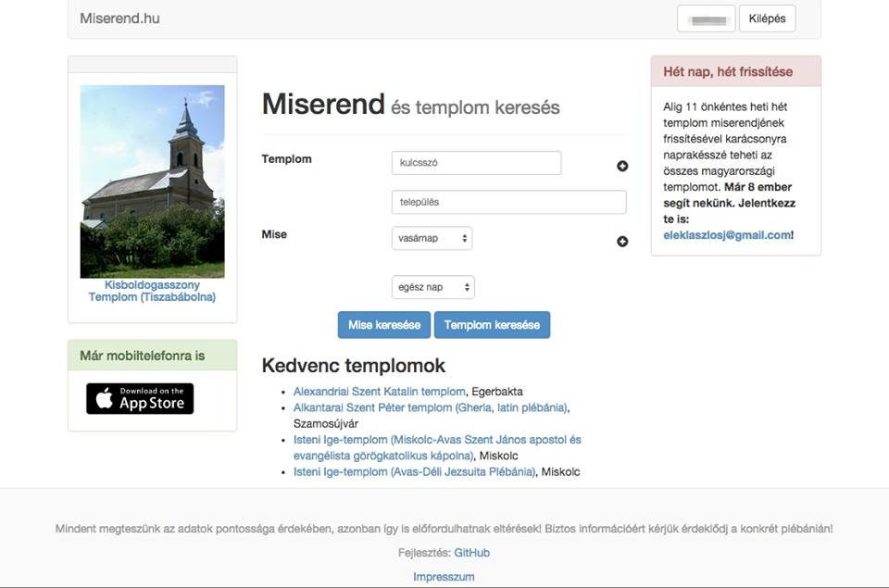The height and width of the screenshot is (588, 889).
Task: Click the kulcsszó keyword input field
Action: [x=476, y=163]
